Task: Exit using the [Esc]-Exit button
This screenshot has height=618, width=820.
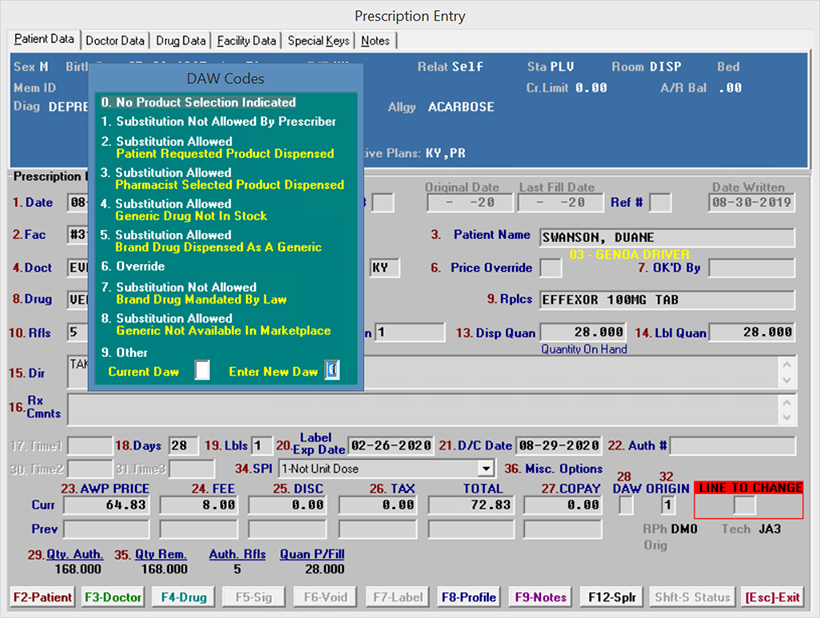Action: pos(773,597)
